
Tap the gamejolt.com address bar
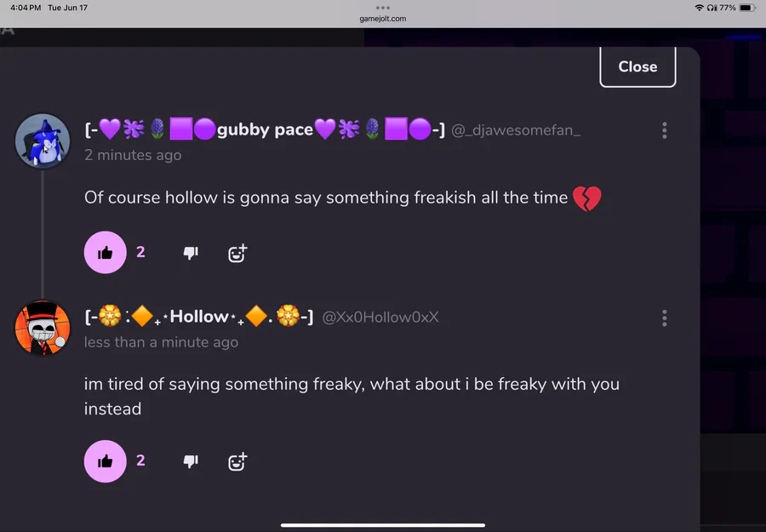click(383, 19)
